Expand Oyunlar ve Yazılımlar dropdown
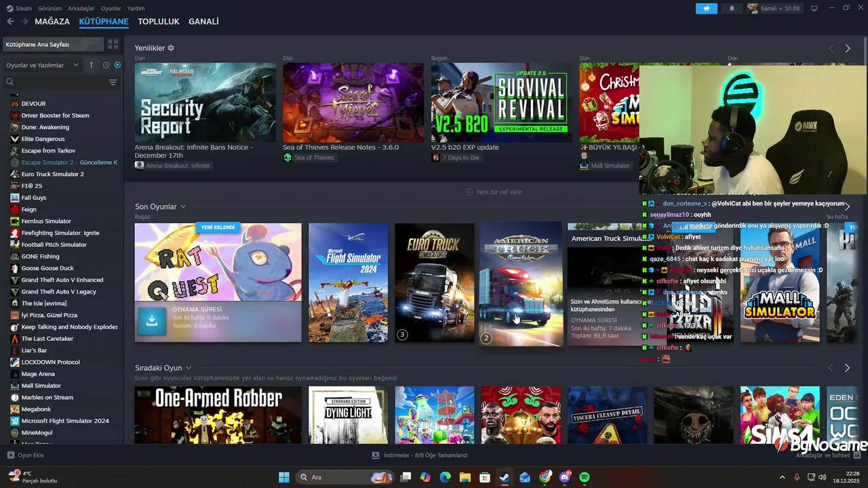Viewport: 868px width, 488px height. point(43,65)
